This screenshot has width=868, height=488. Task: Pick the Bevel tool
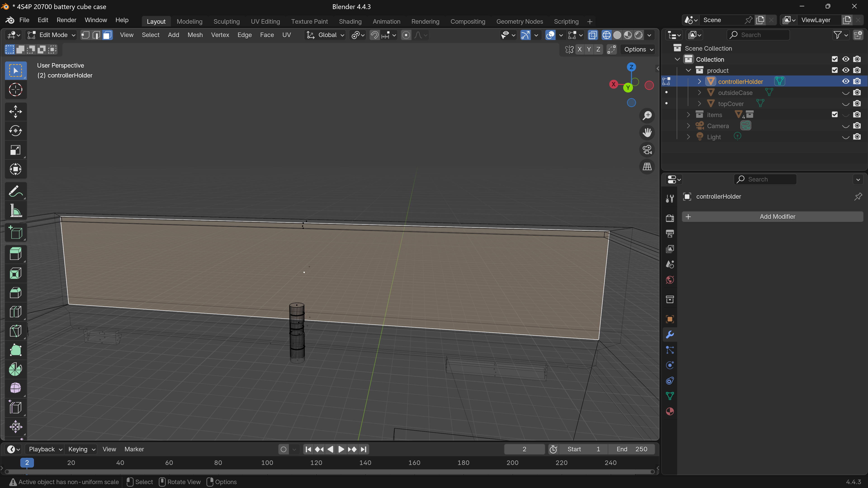15,293
